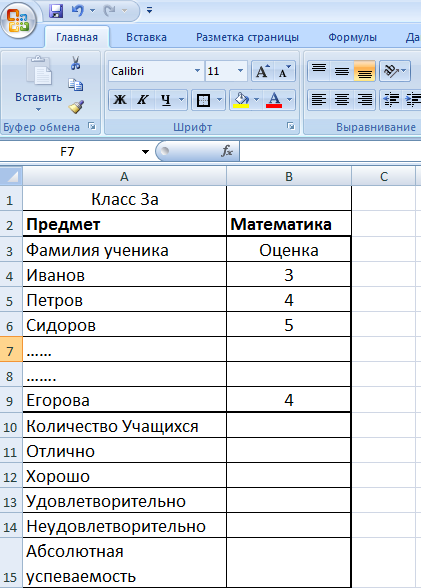This screenshot has height=588, width=421.
Task: Insert function with fx icon
Action: (x=227, y=151)
